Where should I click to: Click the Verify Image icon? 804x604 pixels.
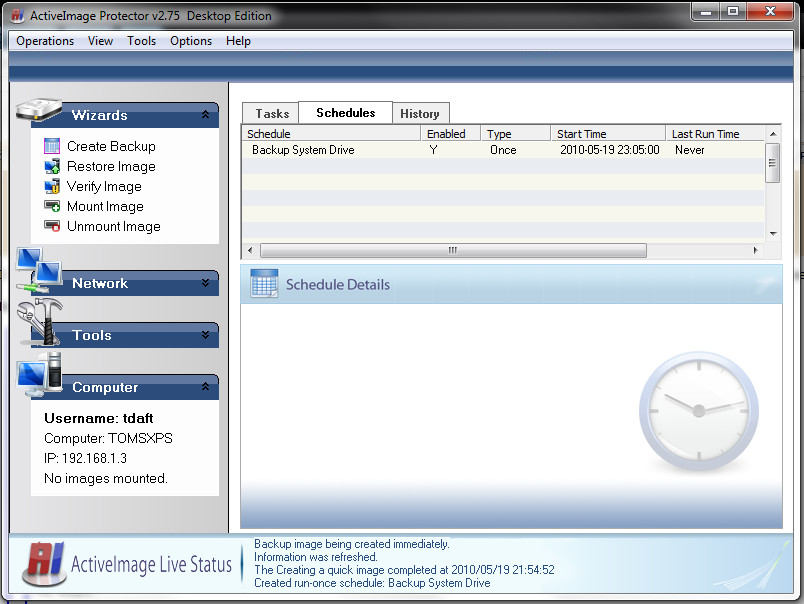pos(52,186)
